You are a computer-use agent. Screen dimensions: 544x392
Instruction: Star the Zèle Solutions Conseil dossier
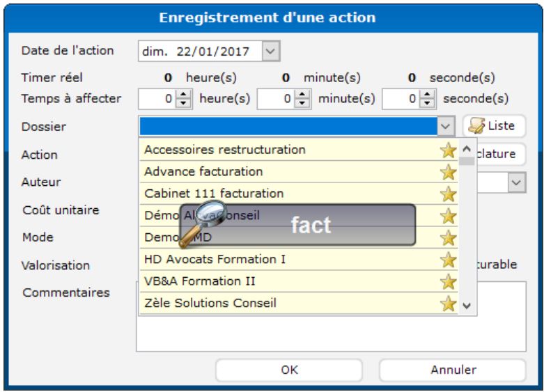449,304
